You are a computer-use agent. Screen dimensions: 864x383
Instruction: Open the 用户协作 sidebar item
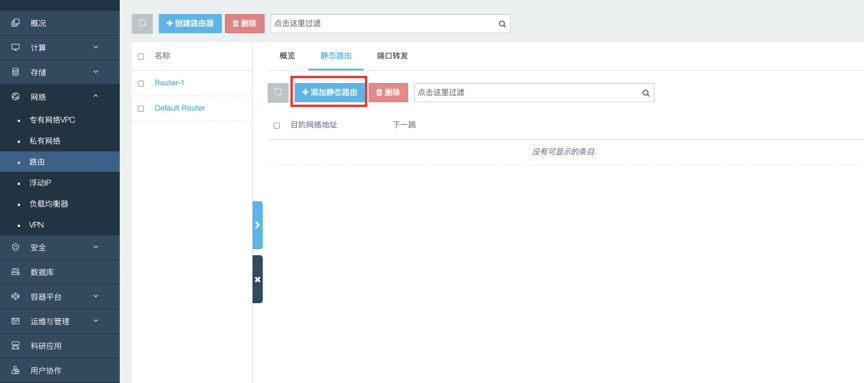click(x=60, y=370)
